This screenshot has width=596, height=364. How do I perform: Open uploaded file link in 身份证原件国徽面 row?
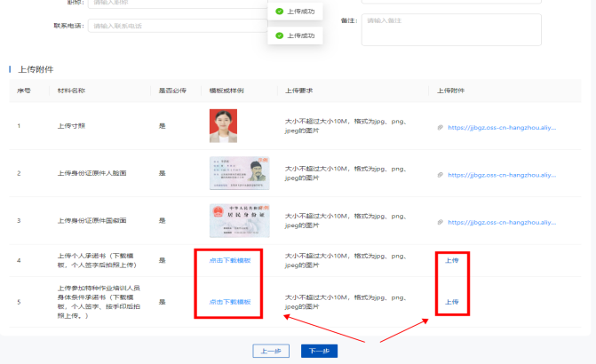point(502,220)
